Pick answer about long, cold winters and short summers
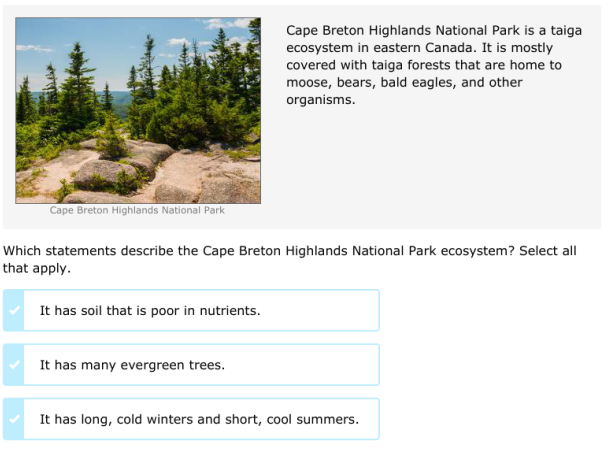 coord(199,419)
